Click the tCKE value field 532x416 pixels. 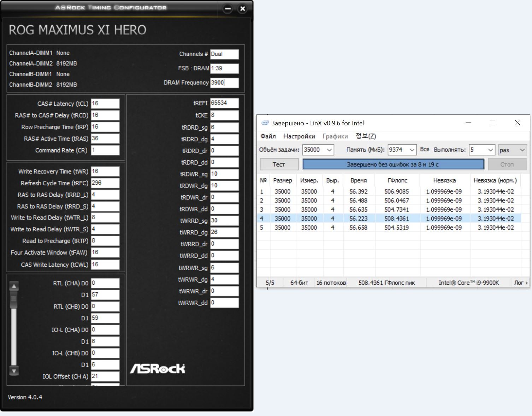click(x=224, y=115)
